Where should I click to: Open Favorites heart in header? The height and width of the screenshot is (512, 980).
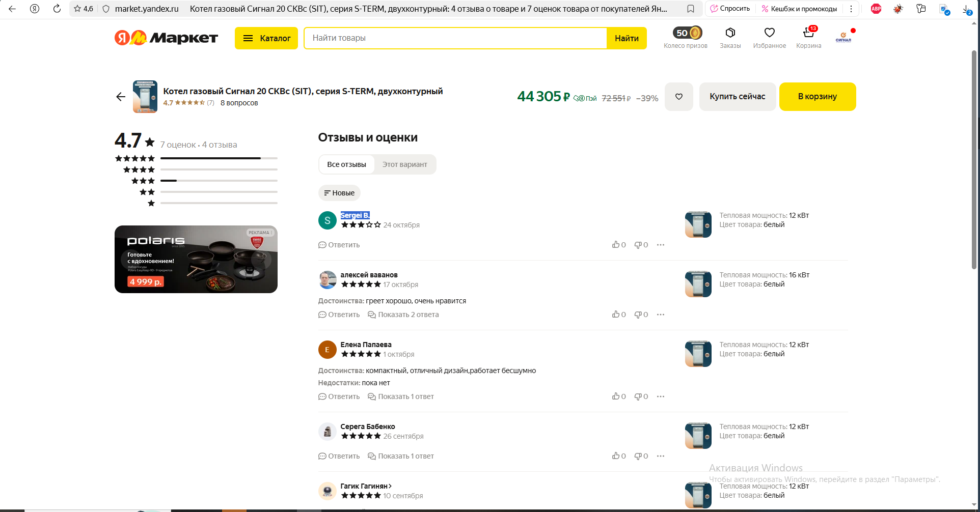coord(769,33)
